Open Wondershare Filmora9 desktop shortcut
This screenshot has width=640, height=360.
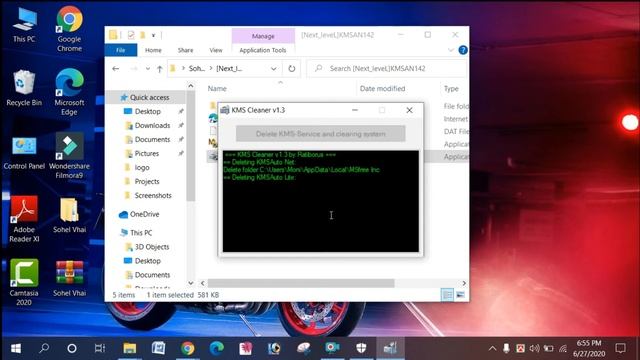(69, 156)
